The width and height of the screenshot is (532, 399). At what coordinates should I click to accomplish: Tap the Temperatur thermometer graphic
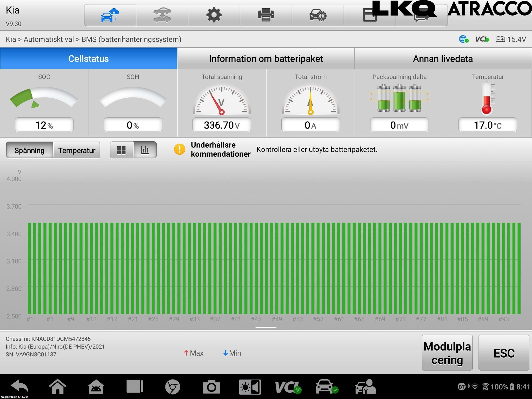[x=488, y=98]
